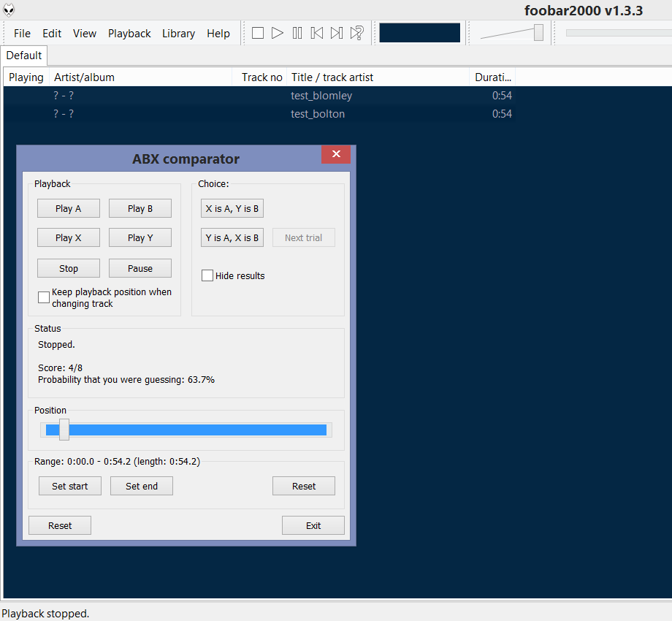This screenshot has width=672, height=621.
Task: Open the Playback menu
Action: [129, 34]
